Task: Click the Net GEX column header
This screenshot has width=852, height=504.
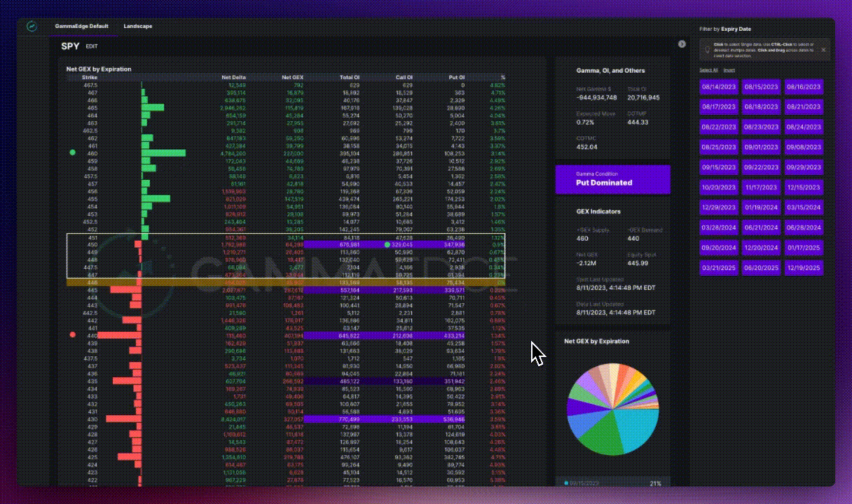Action: pyautogui.click(x=292, y=77)
